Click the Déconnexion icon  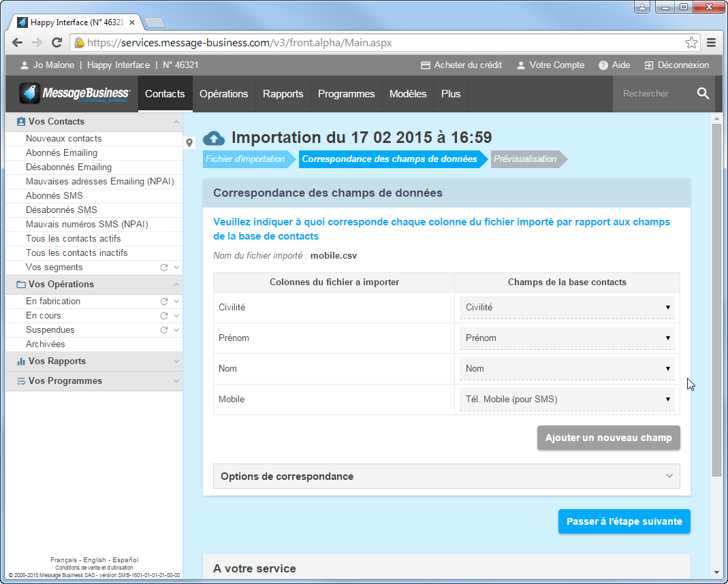click(x=648, y=65)
